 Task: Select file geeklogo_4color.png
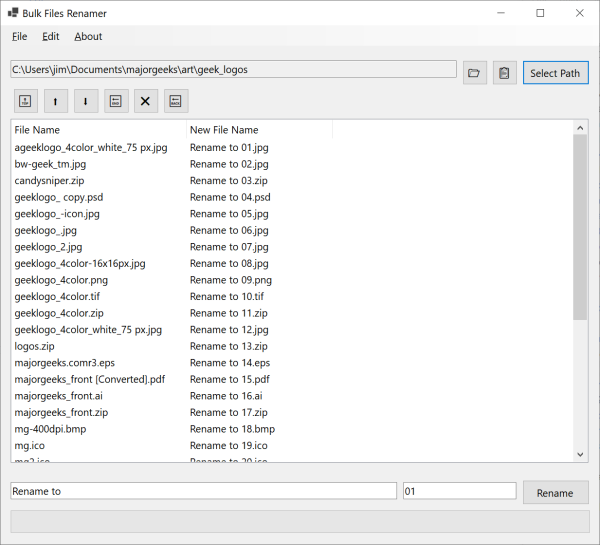(61, 280)
